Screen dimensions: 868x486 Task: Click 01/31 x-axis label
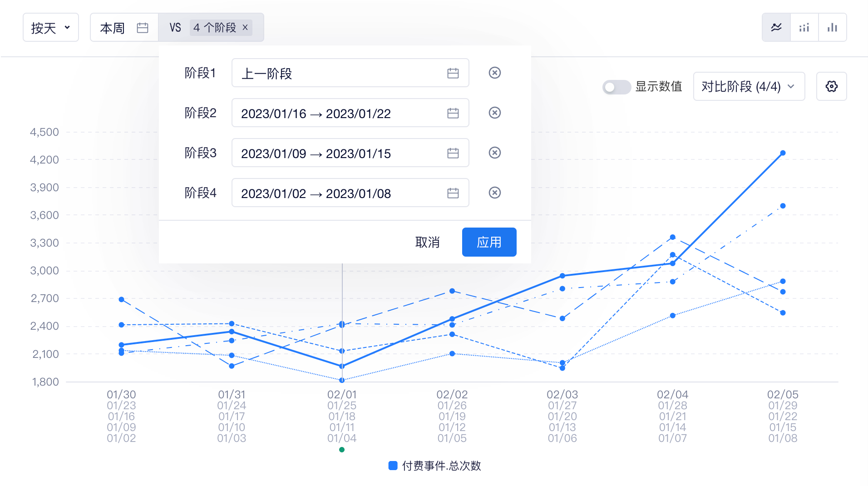point(232,394)
